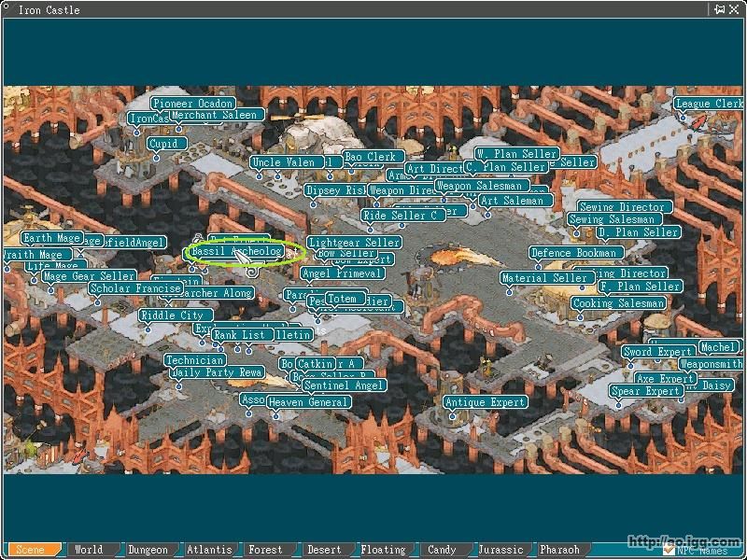747x560 pixels.
Task: Click the Wraith Mage label
Action: pyautogui.click(x=37, y=255)
